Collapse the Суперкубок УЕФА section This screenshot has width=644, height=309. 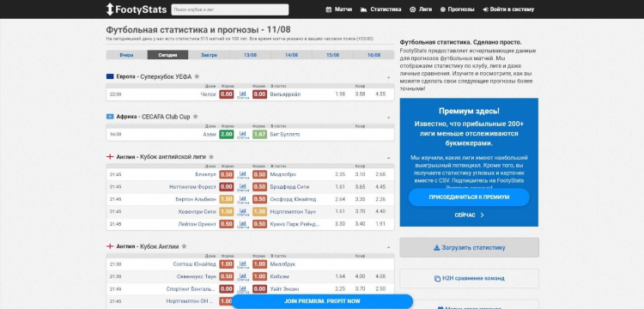tap(388, 77)
